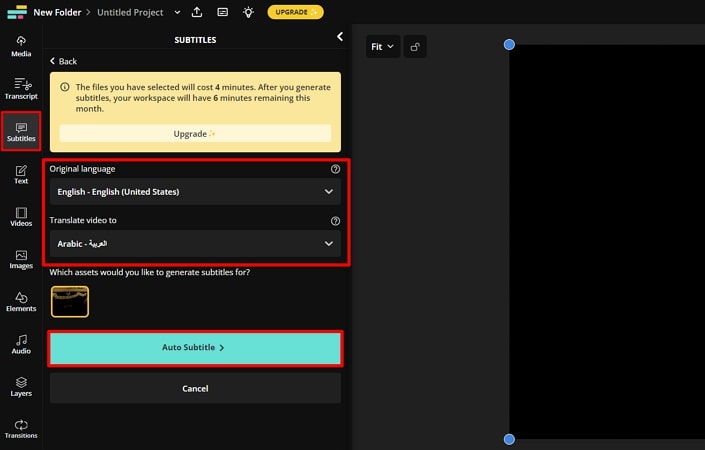Open the Layers panel
This screenshot has height=450, width=705.
click(21, 387)
